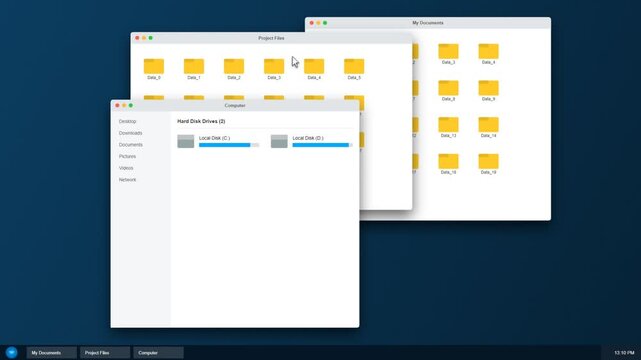Click the Data_13 folder in My Documents
Screen dimensions: 641x360
click(x=448, y=125)
